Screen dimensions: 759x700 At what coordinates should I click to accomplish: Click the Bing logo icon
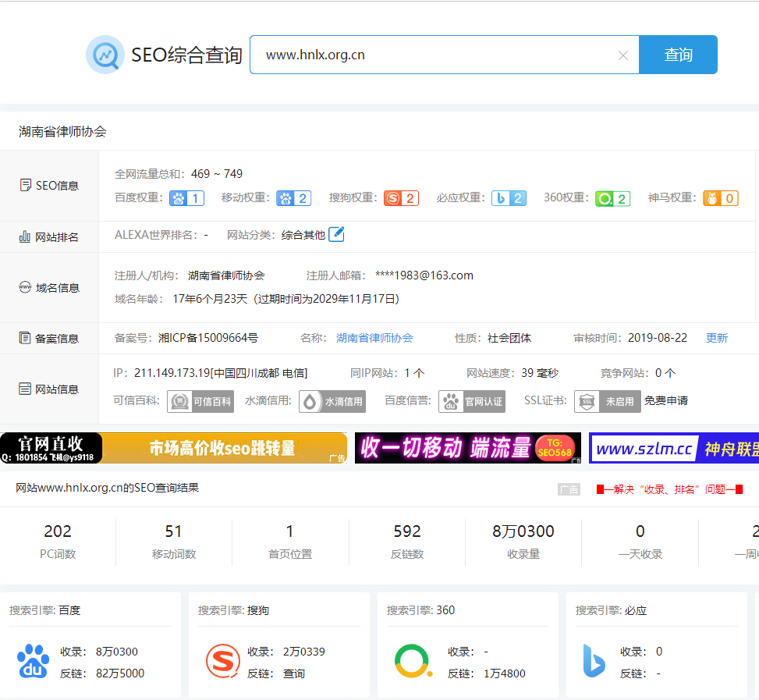pos(594,661)
